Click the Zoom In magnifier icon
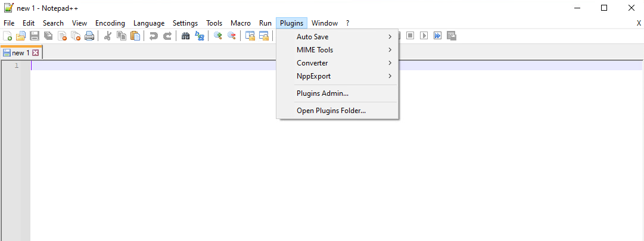This screenshot has height=241, width=644. (217, 36)
